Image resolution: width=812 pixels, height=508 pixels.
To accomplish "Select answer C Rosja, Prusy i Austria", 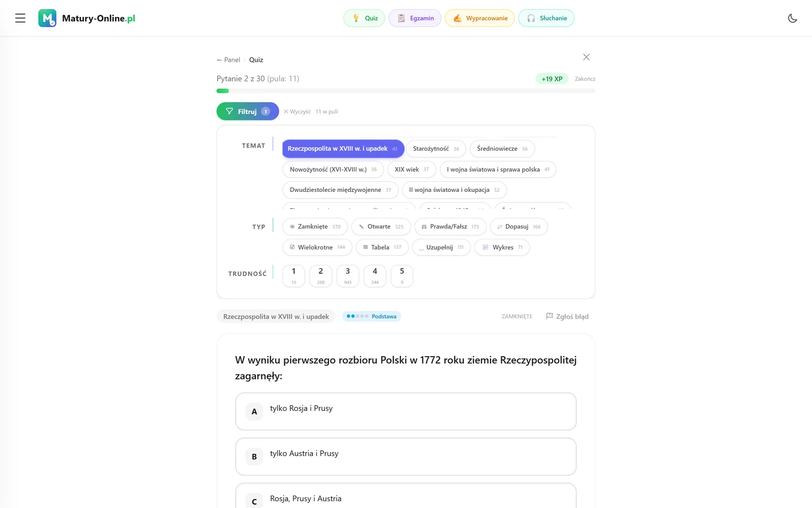I will tap(406, 496).
